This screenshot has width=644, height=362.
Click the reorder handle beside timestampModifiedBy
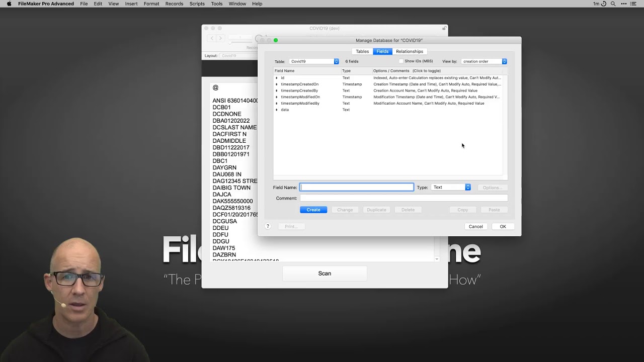click(x=277, y=103)
